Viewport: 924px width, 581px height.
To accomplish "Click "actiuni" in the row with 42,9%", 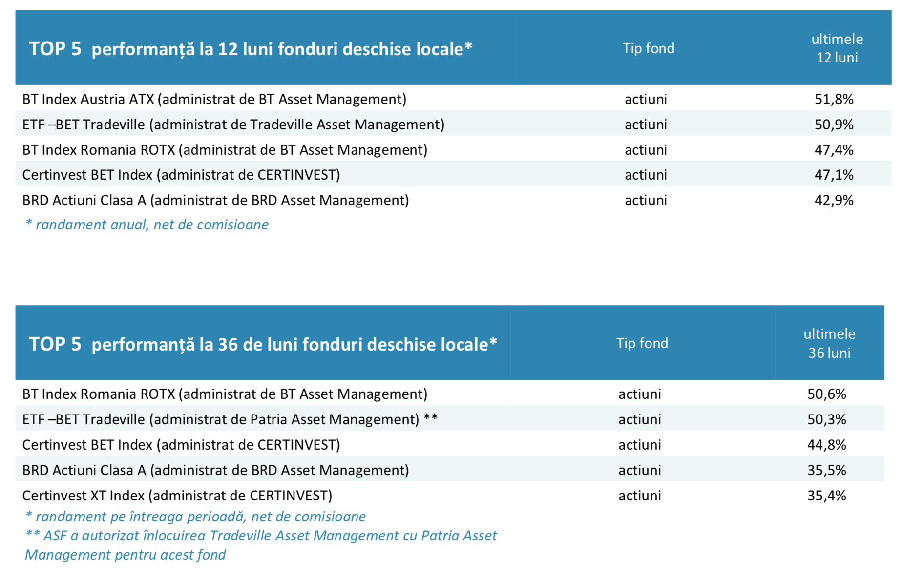I will click(646, 200).
